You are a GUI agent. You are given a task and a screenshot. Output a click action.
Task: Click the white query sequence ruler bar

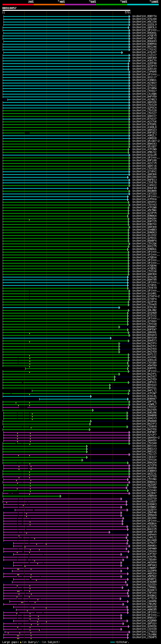click(66, 10)
